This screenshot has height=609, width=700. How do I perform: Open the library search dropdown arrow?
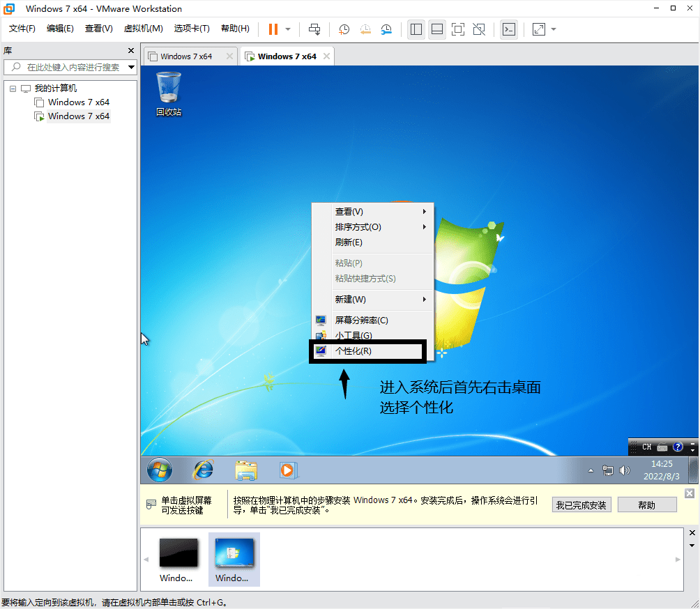tap(131, 68)
